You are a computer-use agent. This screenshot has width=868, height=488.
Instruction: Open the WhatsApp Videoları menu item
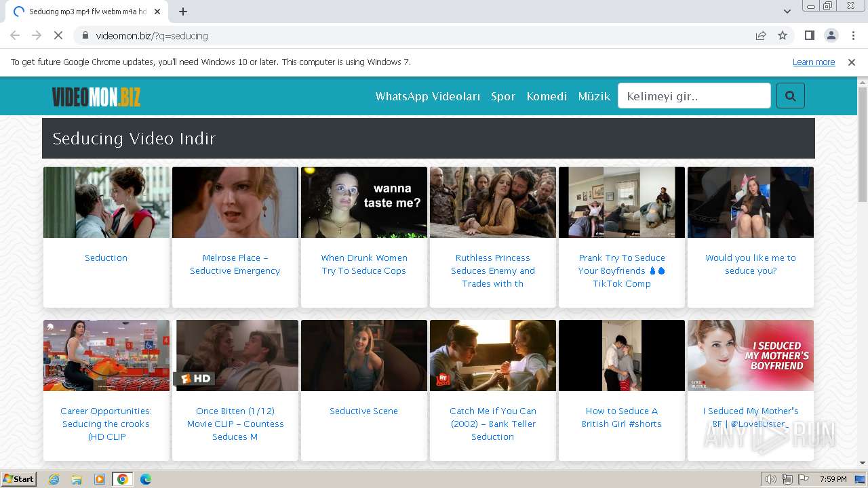tap(428, 96)
